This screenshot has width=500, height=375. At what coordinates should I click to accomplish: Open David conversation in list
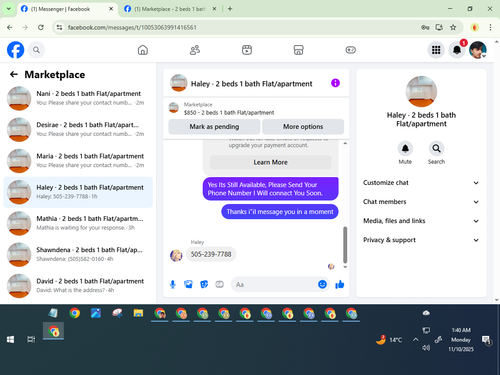(x=78, y=286)
